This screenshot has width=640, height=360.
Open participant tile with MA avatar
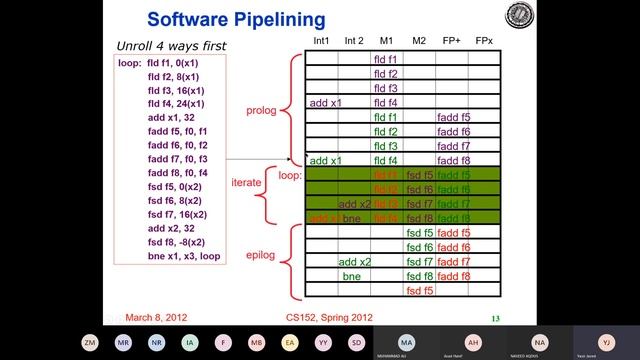(x=407, y=343)
